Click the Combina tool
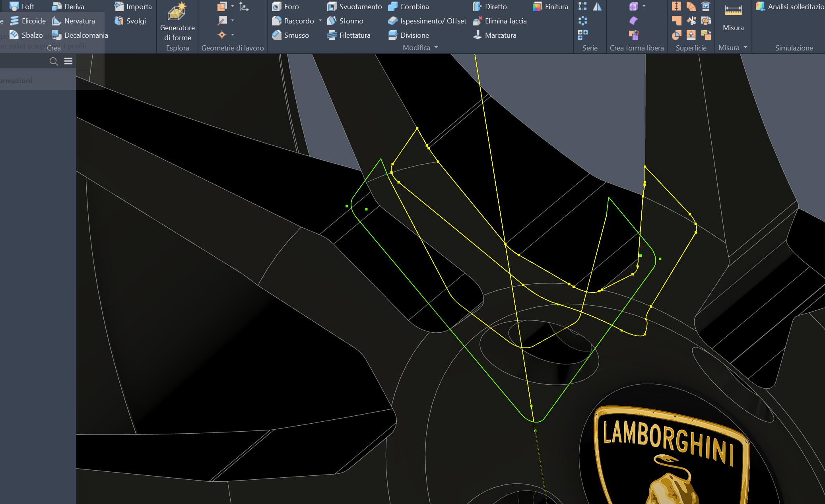The width and height of the screenshot is (825, 504). (x=408, y=6)
